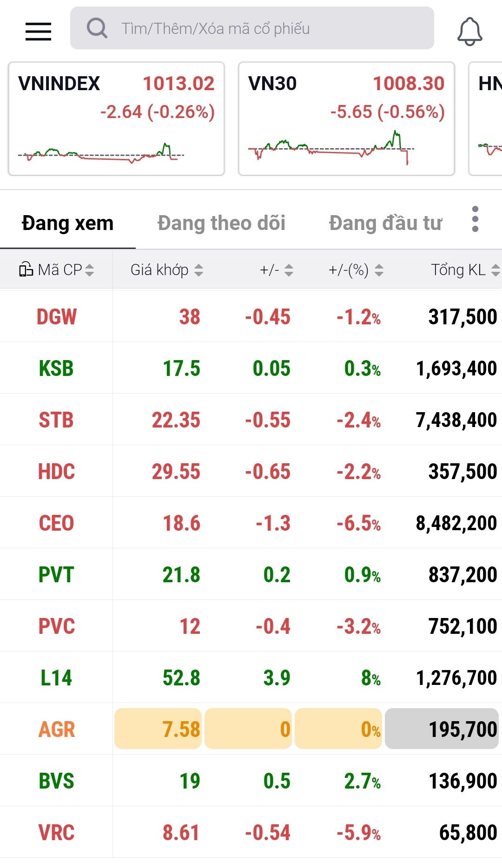
Task: Switch to the Đang theo dõi tab
Action: [221, 223]
